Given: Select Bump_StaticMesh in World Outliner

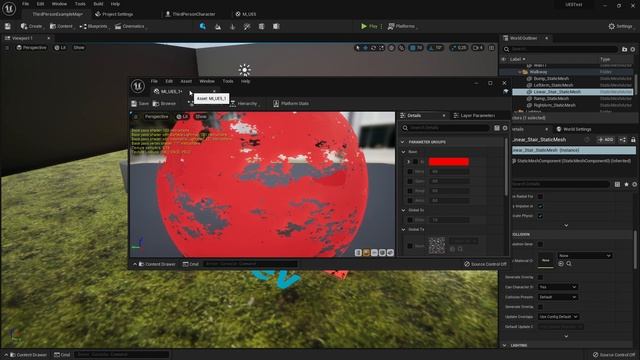Looking at the screenshot, I should pos(551,78).
